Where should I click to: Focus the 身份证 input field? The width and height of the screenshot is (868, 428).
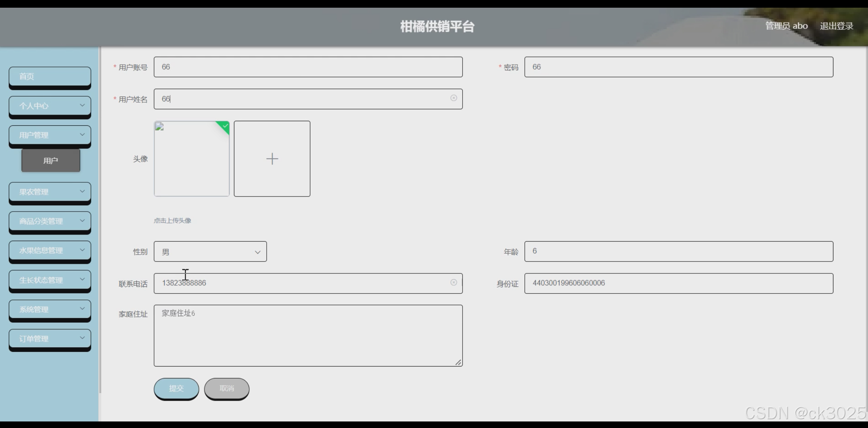[678, 283]
